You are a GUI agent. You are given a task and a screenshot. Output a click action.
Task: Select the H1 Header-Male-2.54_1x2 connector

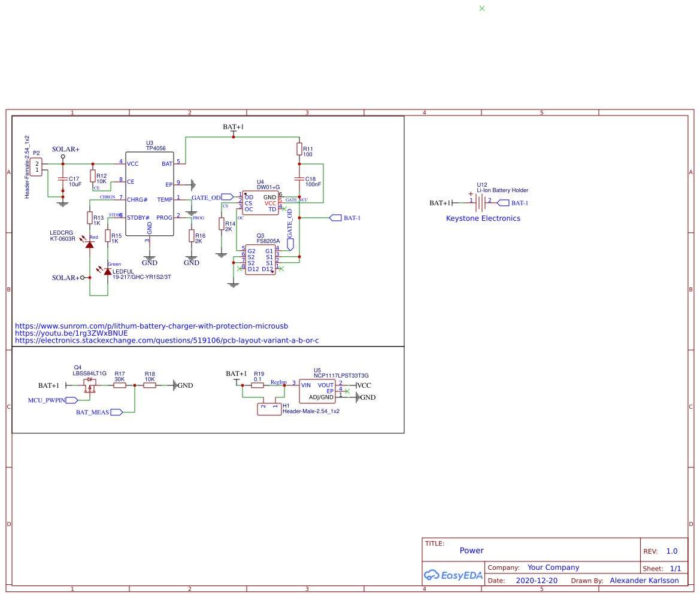point(269,409)
